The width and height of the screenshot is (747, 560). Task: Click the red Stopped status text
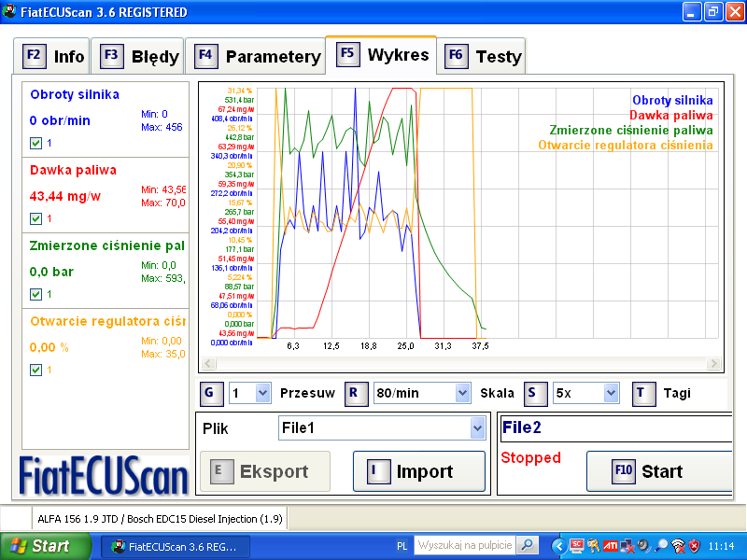coord(530,457)
